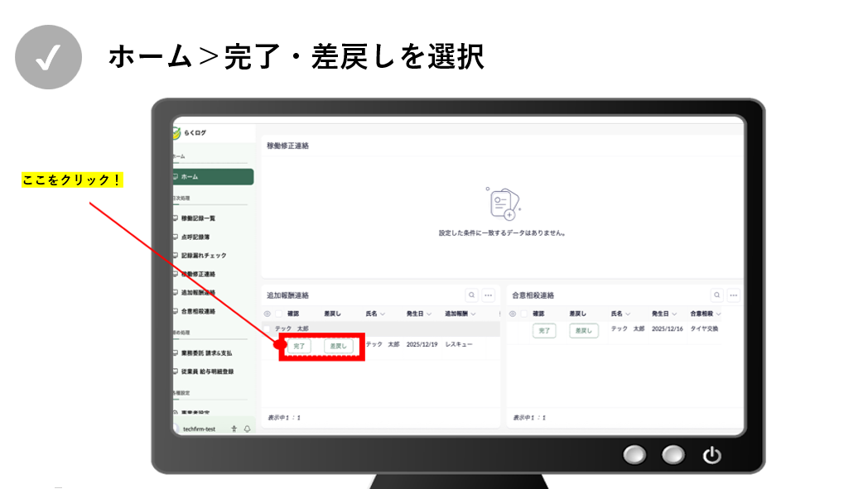Expand the 氏名 column dropdown in 追加報酬連絡
The height and width of the screenshot is (489, 868).
tap(383, 314)
